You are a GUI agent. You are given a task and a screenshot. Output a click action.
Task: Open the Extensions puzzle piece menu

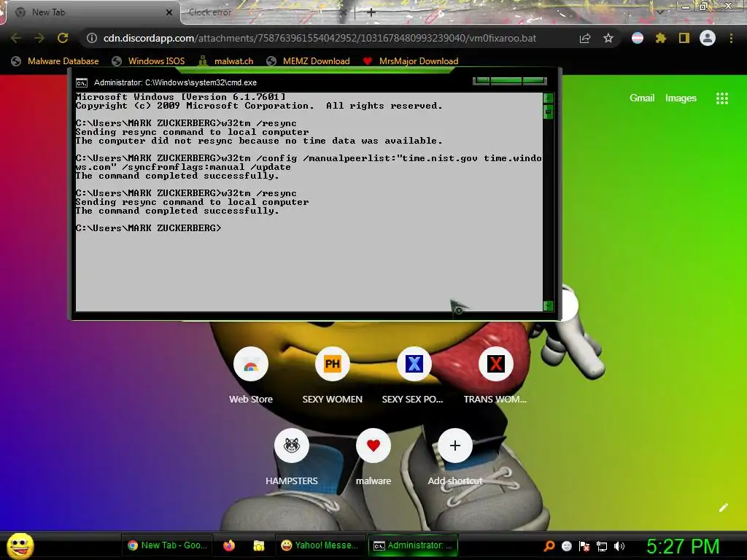[660, 38]
